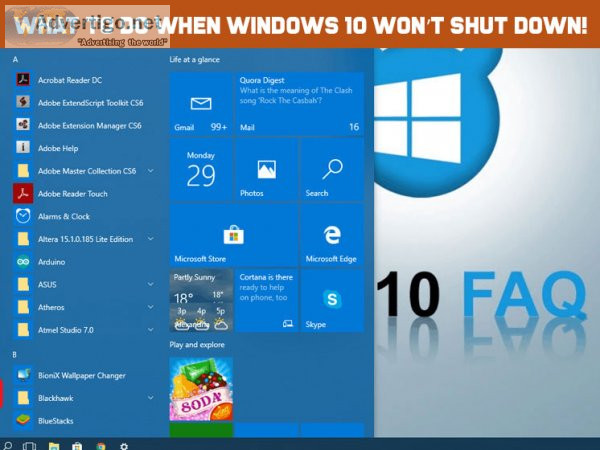Open Chrome from the taskbar

[101, 447]
